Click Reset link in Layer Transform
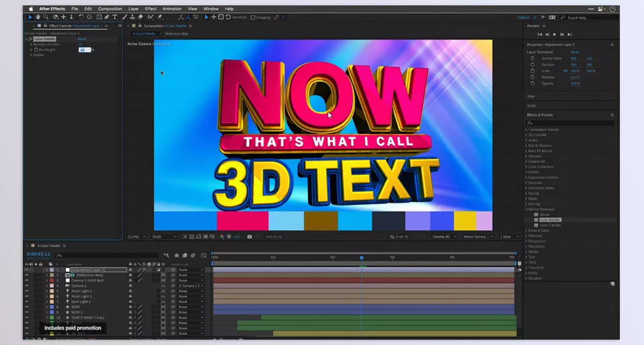Screen dimensions: 644x345 point(575,52)
